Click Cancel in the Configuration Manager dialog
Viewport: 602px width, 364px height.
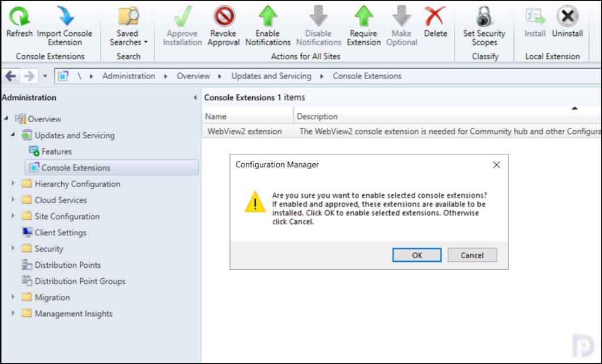click(472, 255)
